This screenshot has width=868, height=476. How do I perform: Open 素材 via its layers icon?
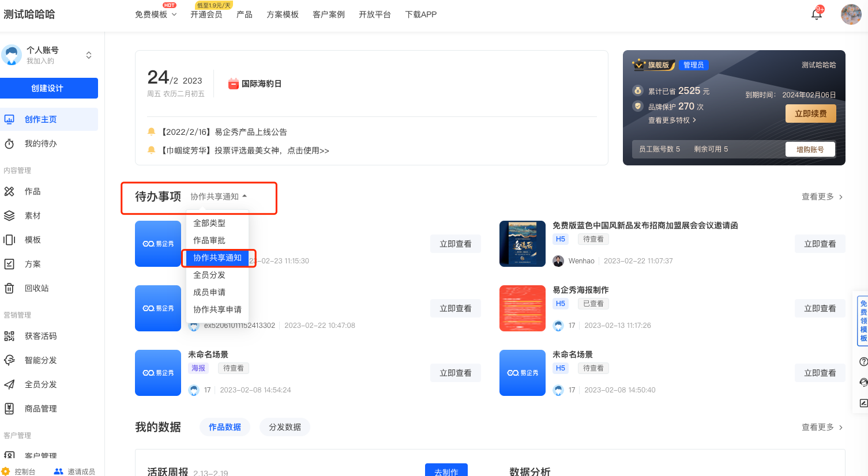[x=9, y=216]
